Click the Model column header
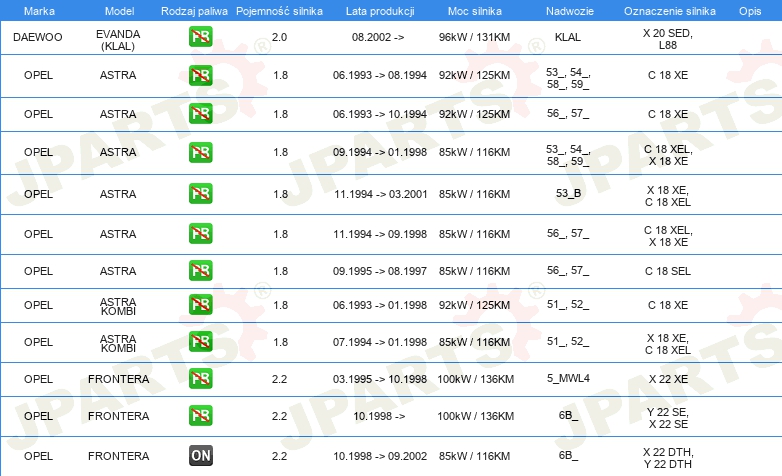This screenshot has height=476, width=782. pyautogui.click(x=119, y=11)
